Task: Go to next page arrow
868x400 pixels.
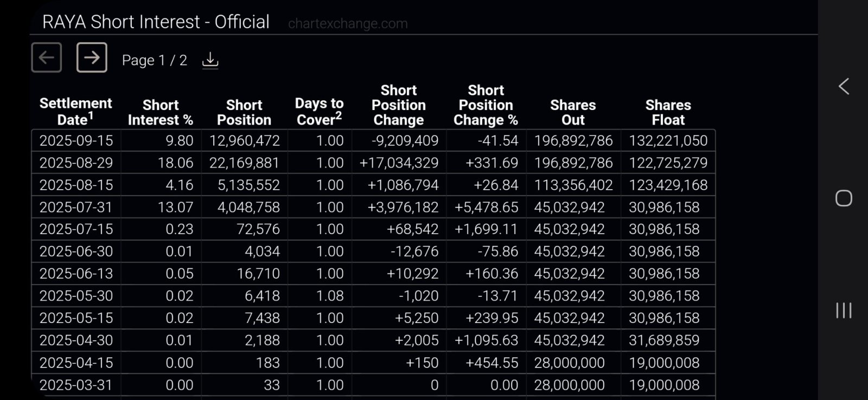Action: 92,57
